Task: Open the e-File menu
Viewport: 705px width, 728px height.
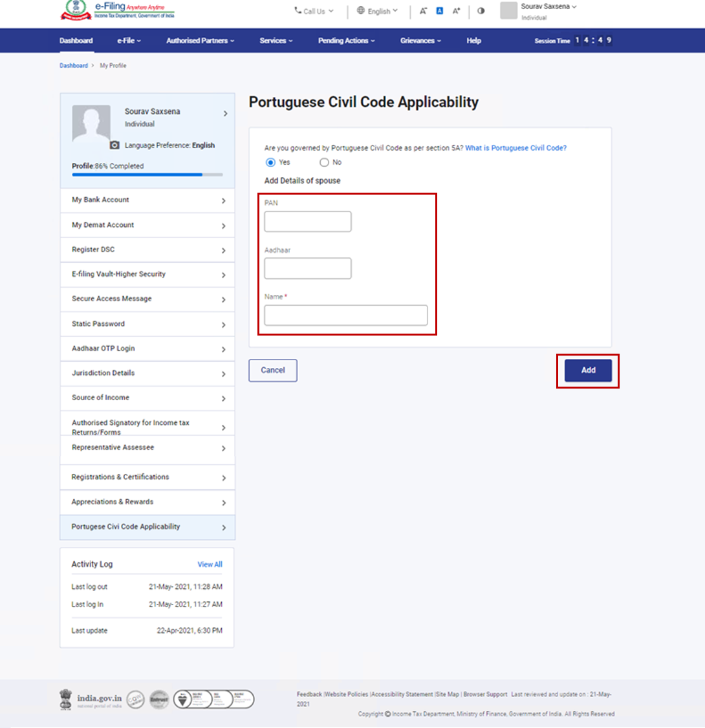Action: tap(129, 41)
